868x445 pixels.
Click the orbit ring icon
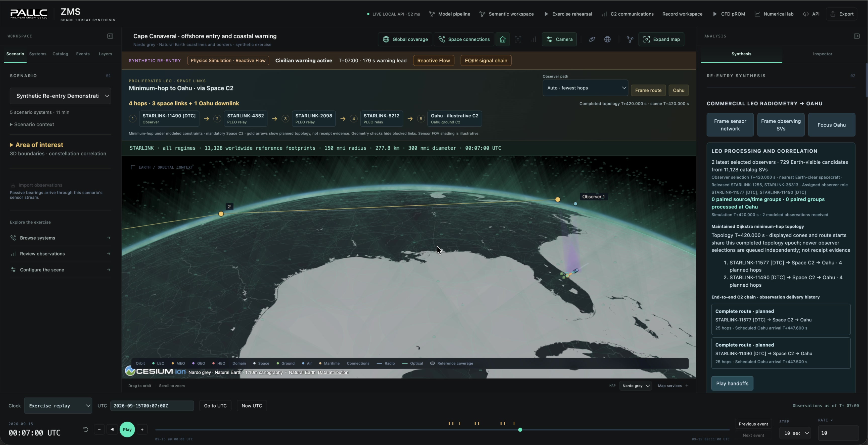click(x=592, y=39)
